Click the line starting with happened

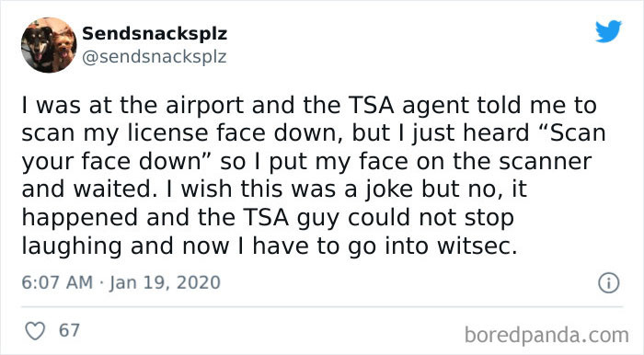[268, 218]
